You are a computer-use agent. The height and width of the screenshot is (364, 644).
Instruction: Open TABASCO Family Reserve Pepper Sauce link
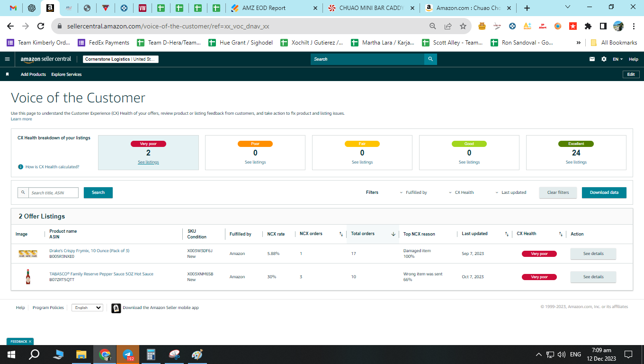pos(101,274)
